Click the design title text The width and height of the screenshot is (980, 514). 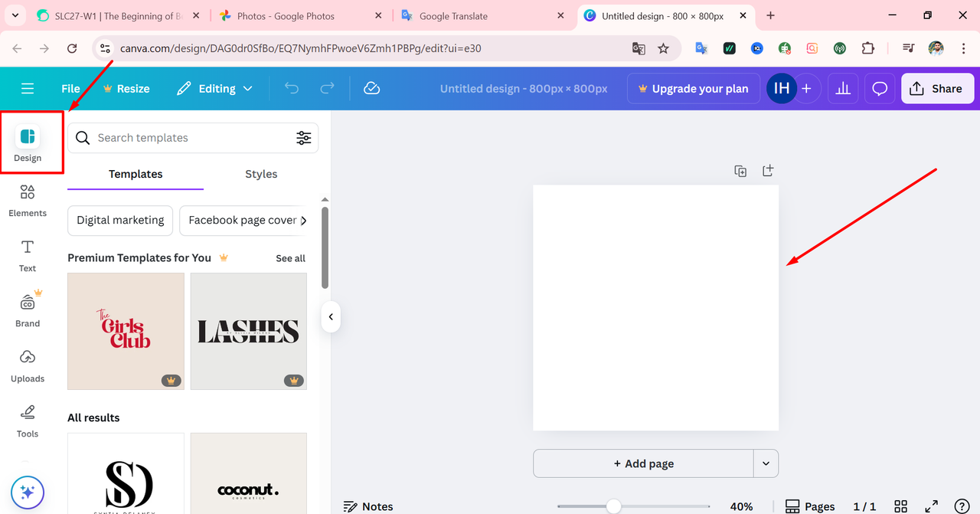(x=524, y=89)
